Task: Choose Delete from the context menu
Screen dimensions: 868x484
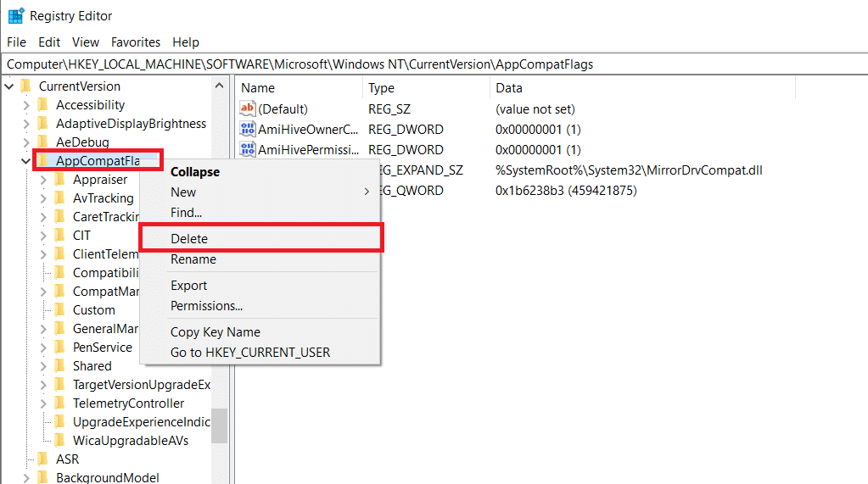Action: (261, 238)
